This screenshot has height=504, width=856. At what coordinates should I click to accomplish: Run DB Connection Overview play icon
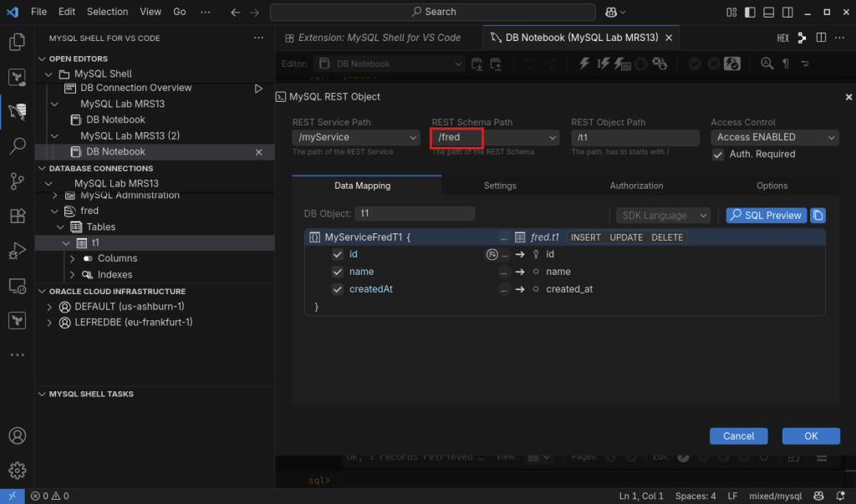(258, 89)
